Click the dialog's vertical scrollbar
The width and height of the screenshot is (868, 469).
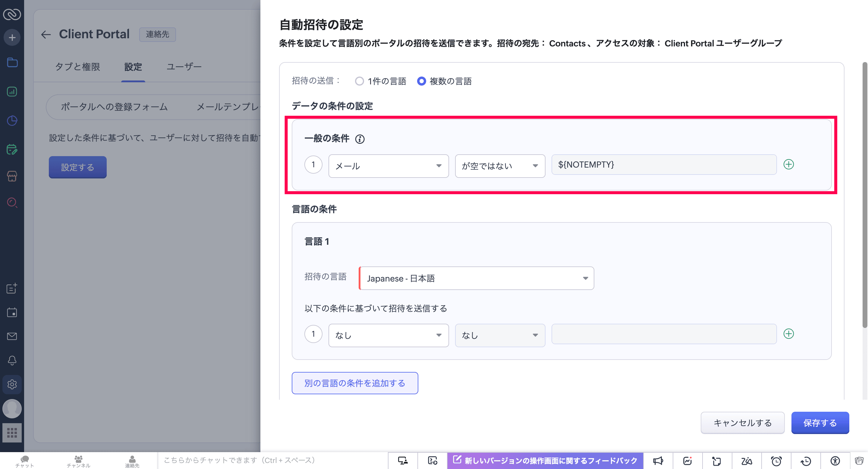pyautogui.click(x=864, y=195)
